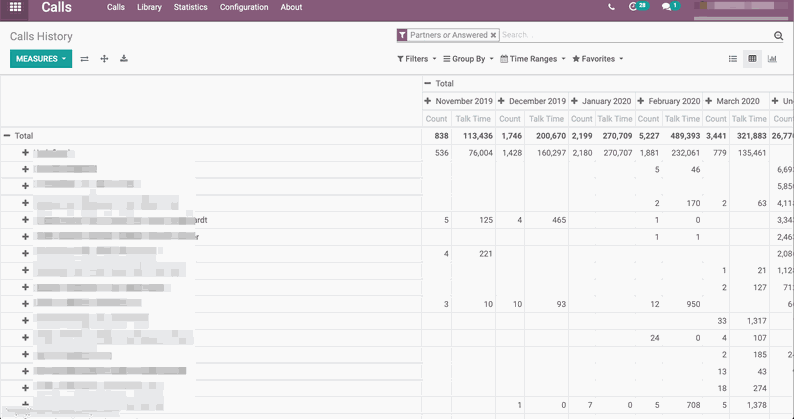Open the Statistics menu
Image resolution: width=794 pixels, height=419 pixels.
point(190,7)
